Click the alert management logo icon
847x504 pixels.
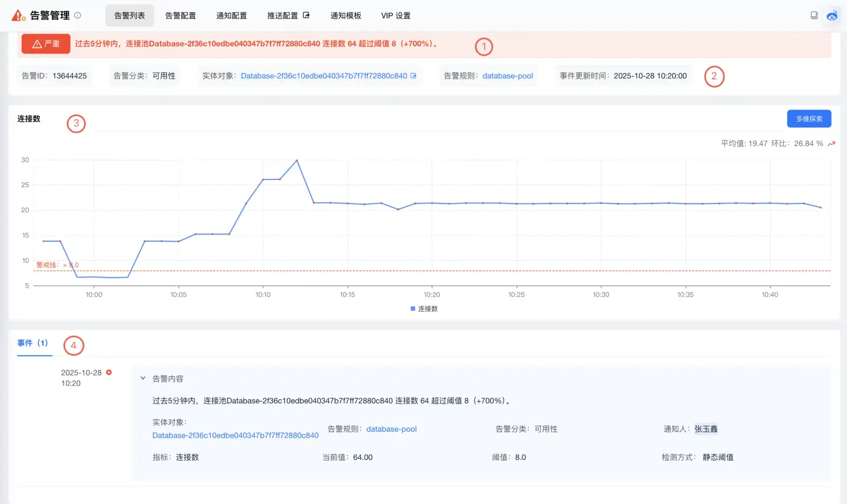pos(18,15)
